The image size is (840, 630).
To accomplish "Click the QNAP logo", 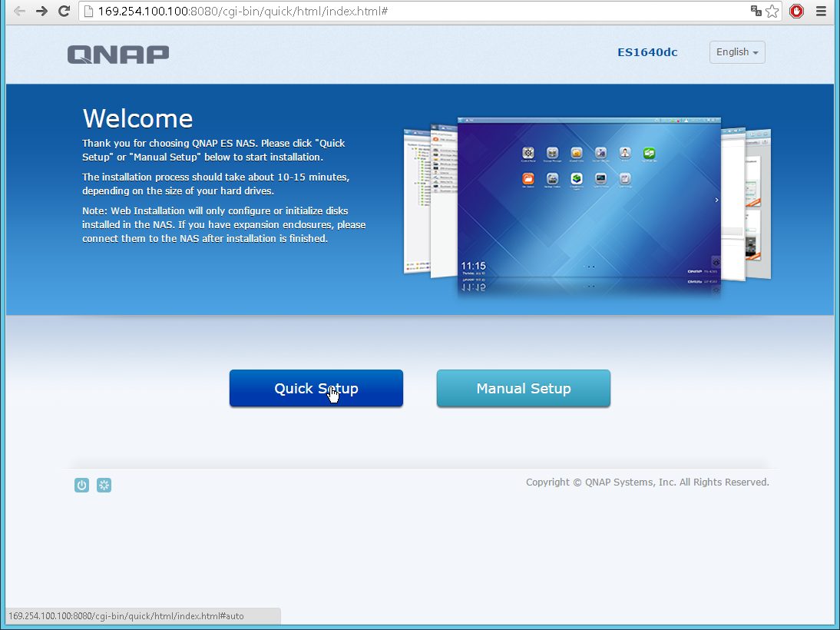I will click(x=117, y=54).
